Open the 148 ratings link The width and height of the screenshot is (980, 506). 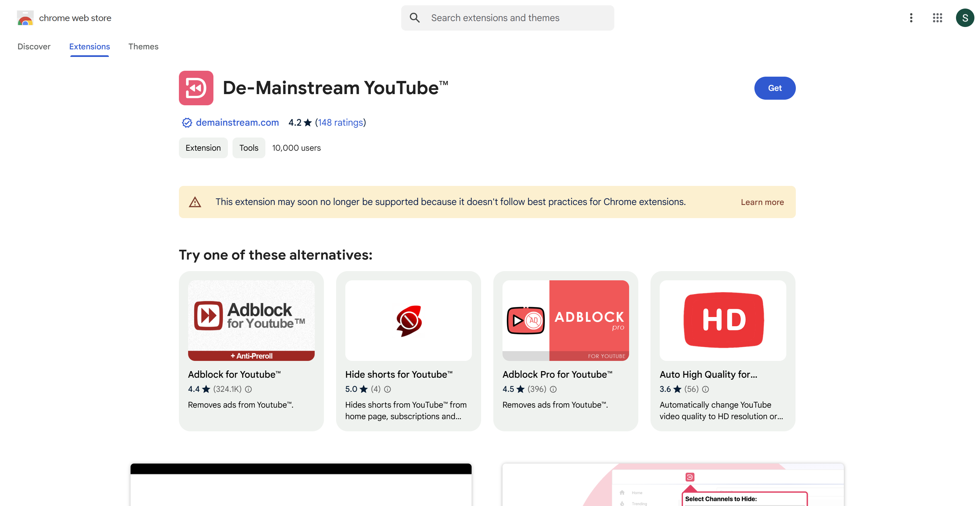coord(340,123)
